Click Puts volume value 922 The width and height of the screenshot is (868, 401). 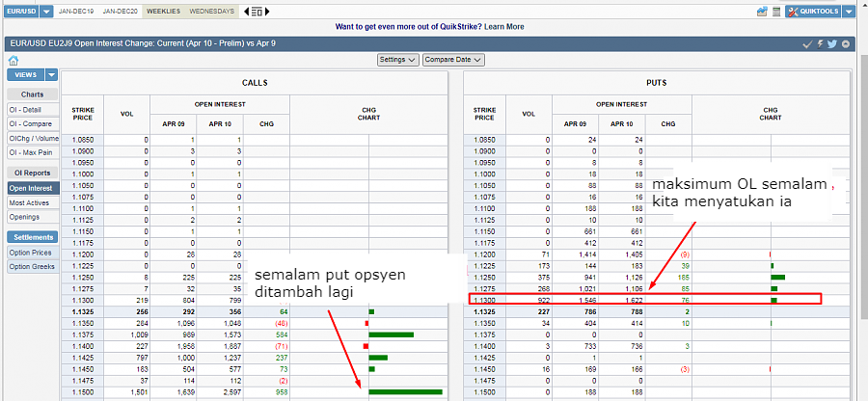click(543, 301)
